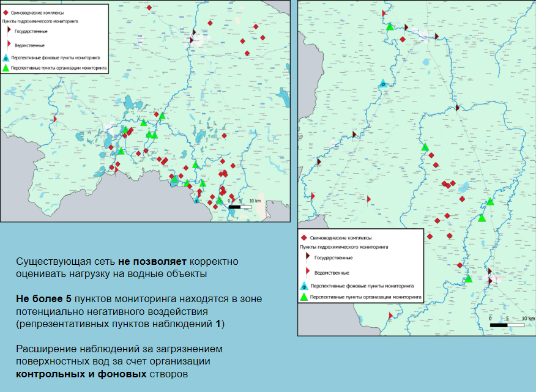Select 'Перспективные фоновые пункты мониторинга' in right legend
Image resolution: width=536 pixels, height=392 pixels.
[362, 286]
